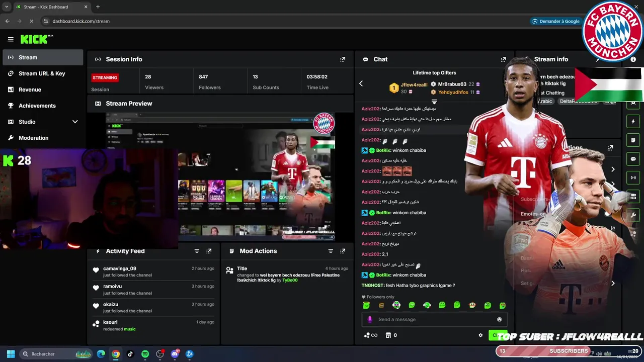
Task: Click the 13 Sub Counts value
Action: (x=255, y=77)
